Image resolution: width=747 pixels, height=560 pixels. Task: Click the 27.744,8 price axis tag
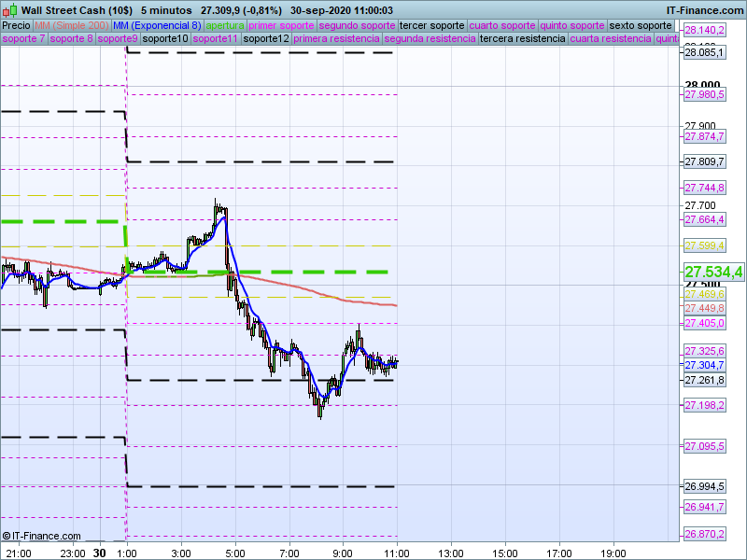[705, 188]
